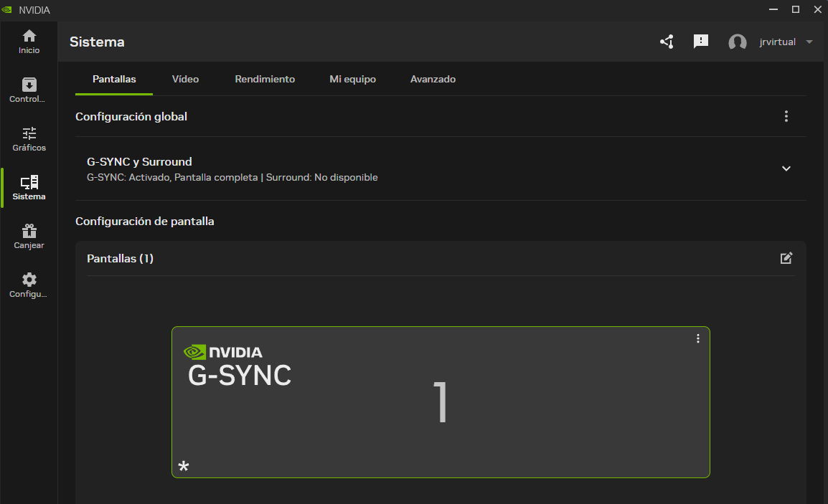This screenshot has height=504, width=828.
Task: Switch to the Avanzado tab
Action: click(x=433, y=79)
